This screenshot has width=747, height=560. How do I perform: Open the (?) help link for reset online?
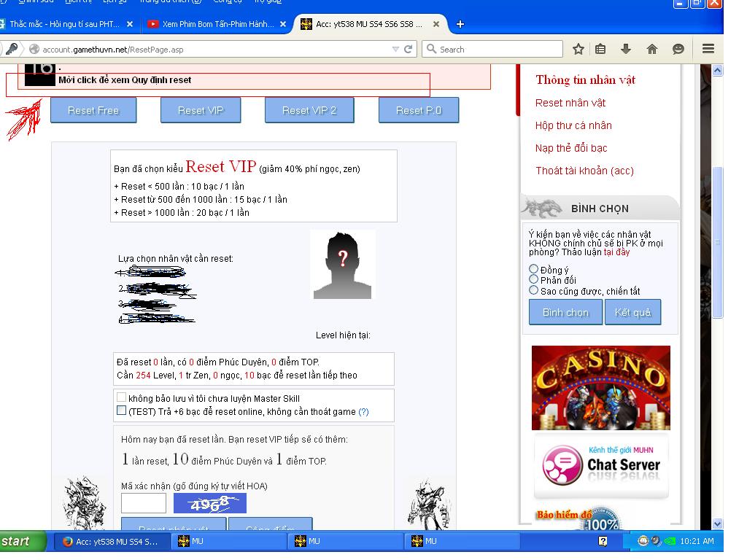pyautogui.click(x=363, y=412)
